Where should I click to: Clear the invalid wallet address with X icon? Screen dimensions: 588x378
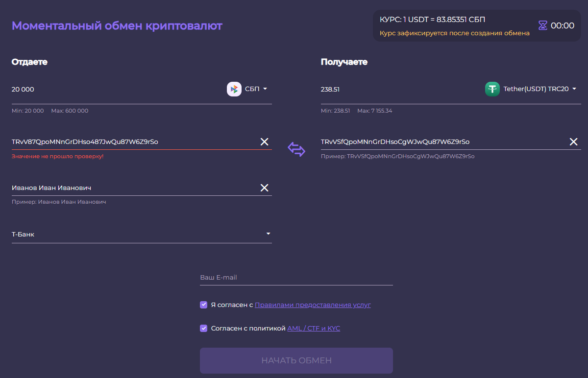[264, 142]
